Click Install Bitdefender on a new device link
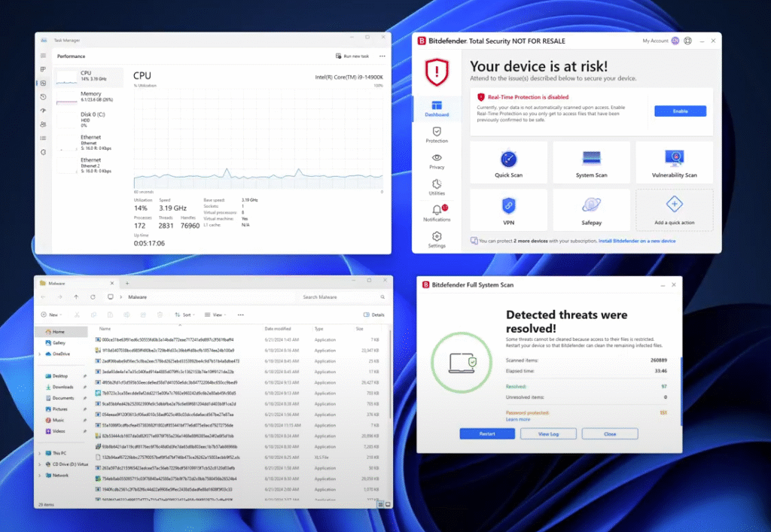 point(637,241)
